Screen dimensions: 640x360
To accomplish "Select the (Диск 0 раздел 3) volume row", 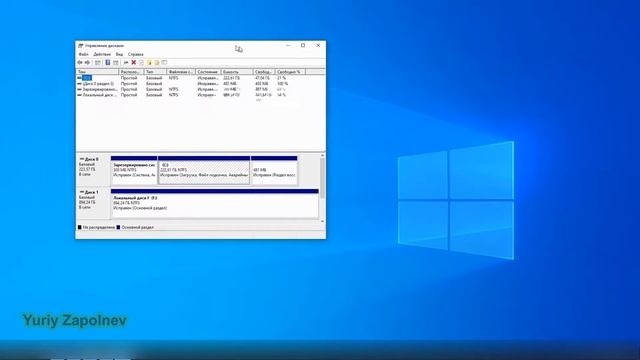I will click(191, 83).
